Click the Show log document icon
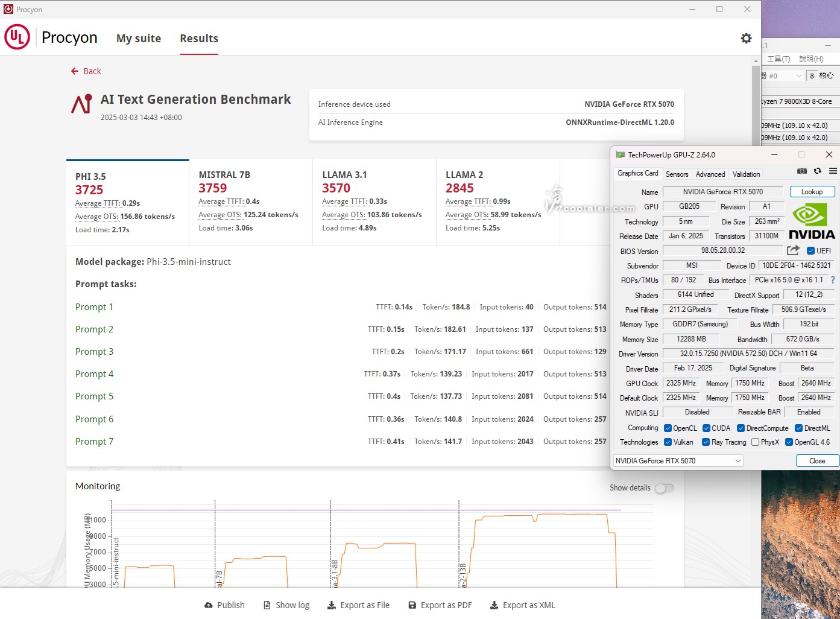The image size is (840, 619). (267, 605)
